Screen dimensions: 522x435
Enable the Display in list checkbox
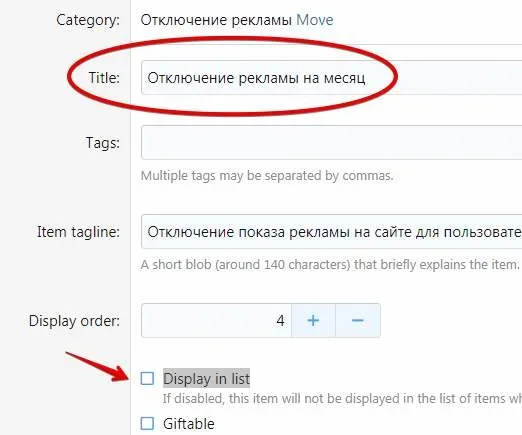pos(147,379)
